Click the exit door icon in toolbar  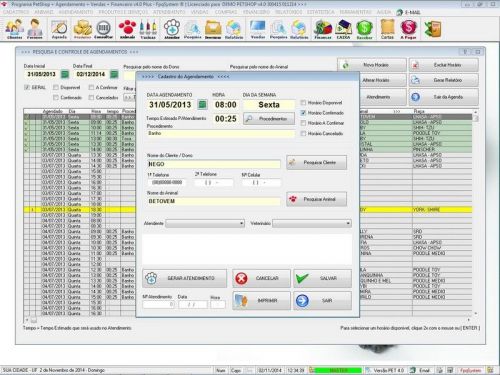coord(433,29)
